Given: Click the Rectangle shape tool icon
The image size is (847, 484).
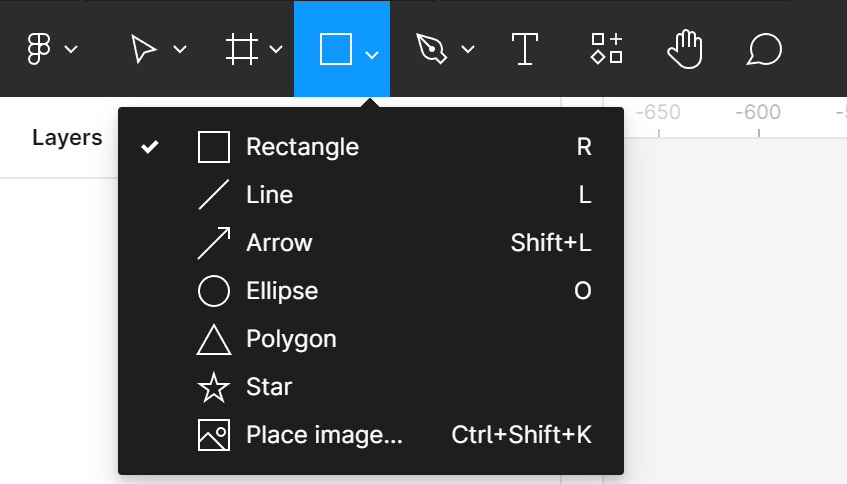Looking at the screenshot, I should click(x=335, y=49).
